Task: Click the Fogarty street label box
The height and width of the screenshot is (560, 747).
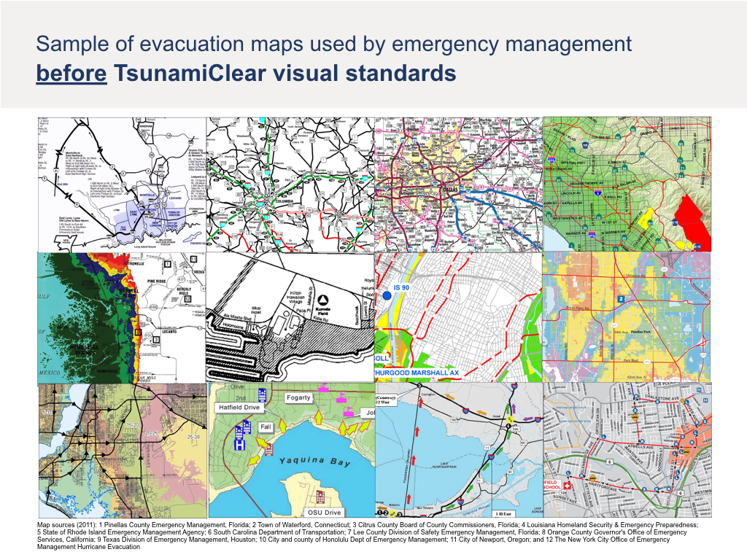Action: [298, 397]
